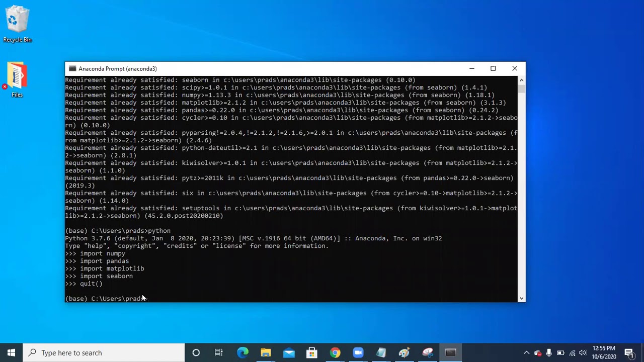644x362 pixels.
Task: Click the 'quit()' line
Action: click(x=84, y=284)
